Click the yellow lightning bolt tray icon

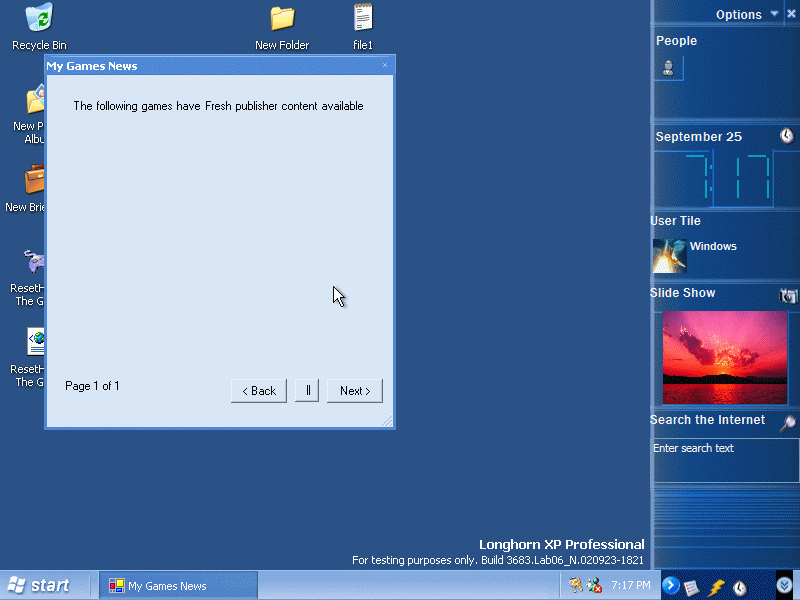pos(716,587)
